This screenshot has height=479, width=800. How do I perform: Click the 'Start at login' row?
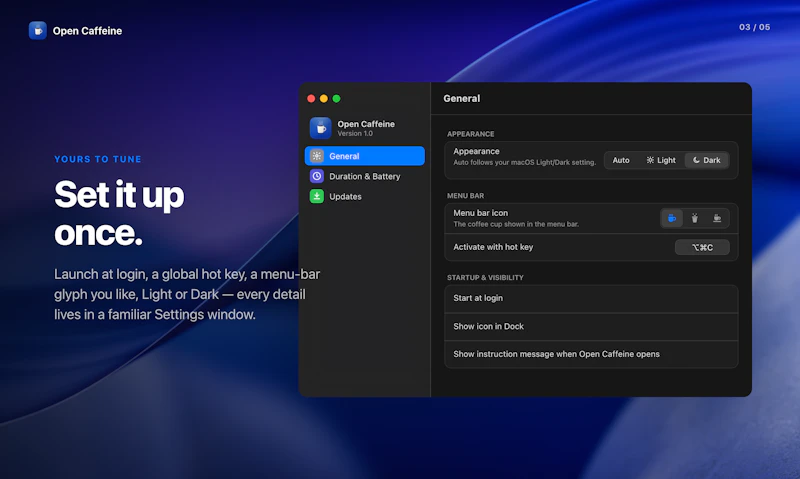(591, 298)
